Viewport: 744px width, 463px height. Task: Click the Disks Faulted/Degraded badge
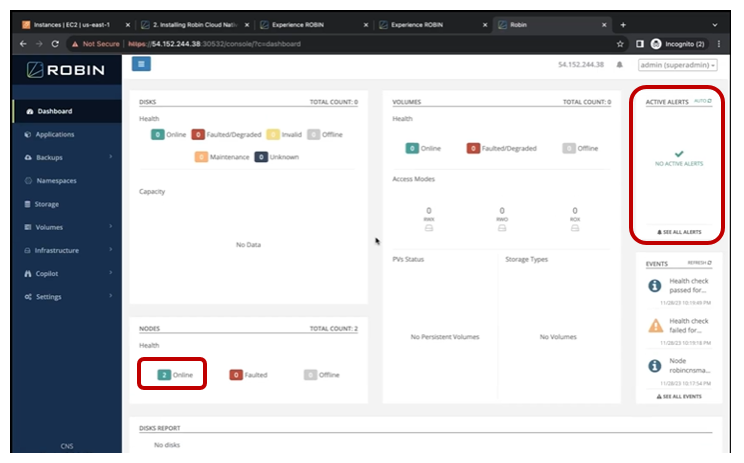tap(198, 135)
